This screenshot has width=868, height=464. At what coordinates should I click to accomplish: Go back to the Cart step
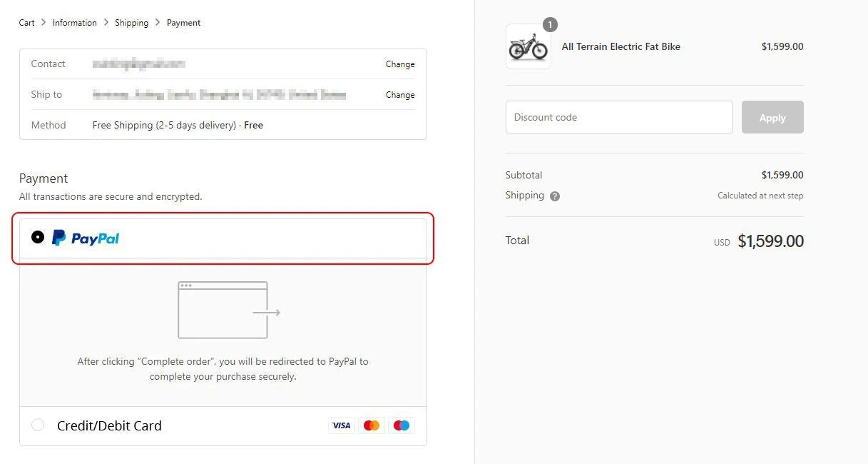26,22
